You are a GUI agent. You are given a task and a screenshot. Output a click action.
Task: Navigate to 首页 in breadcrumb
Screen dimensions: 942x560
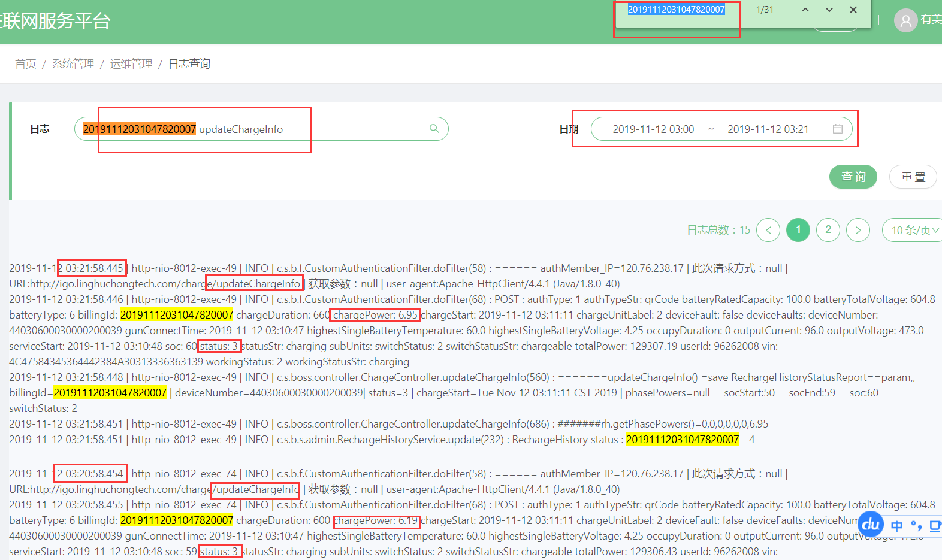[26, 63]
